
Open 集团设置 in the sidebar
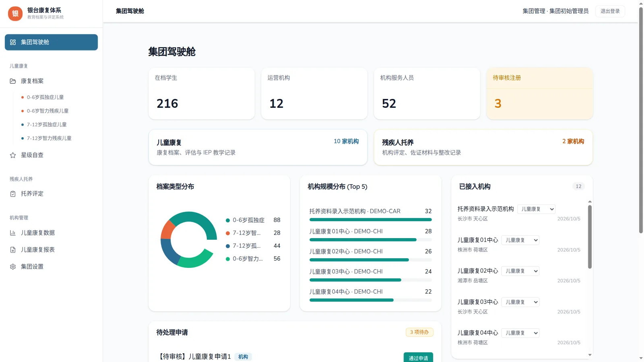click(x=51, y=267)
